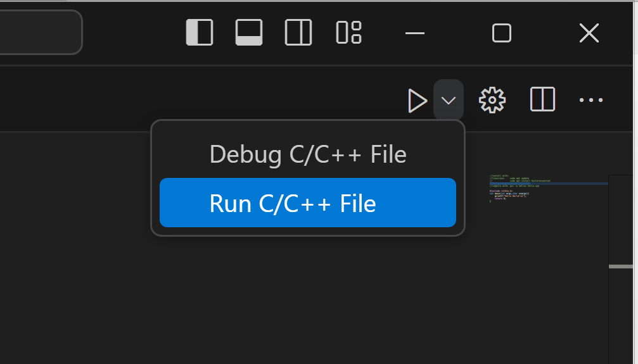Open the gear icon for debug configuration
This screenshot has height=364, width=638.
click(492, 100)
